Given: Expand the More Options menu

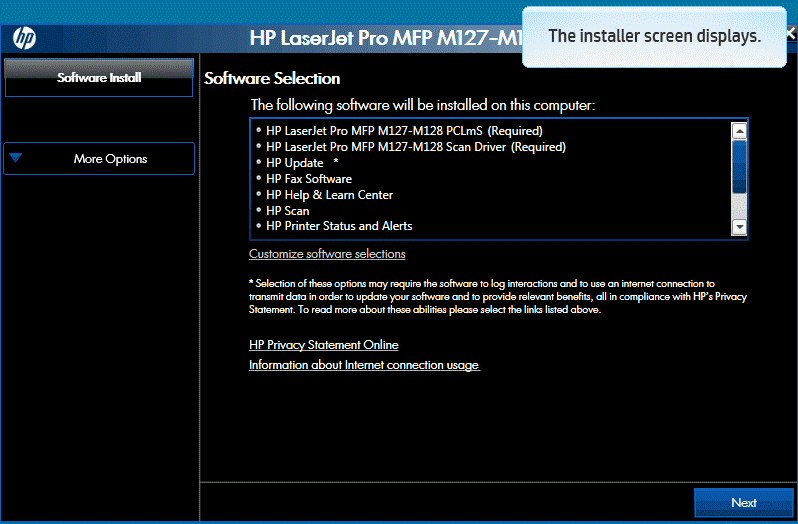Looking at the screenshot, I should 99,159.
